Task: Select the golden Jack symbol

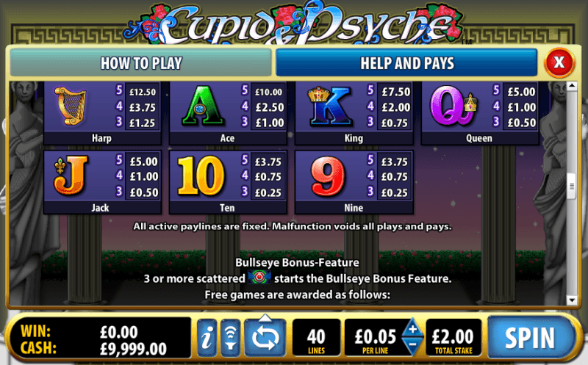Action: [x=71, y=175]
